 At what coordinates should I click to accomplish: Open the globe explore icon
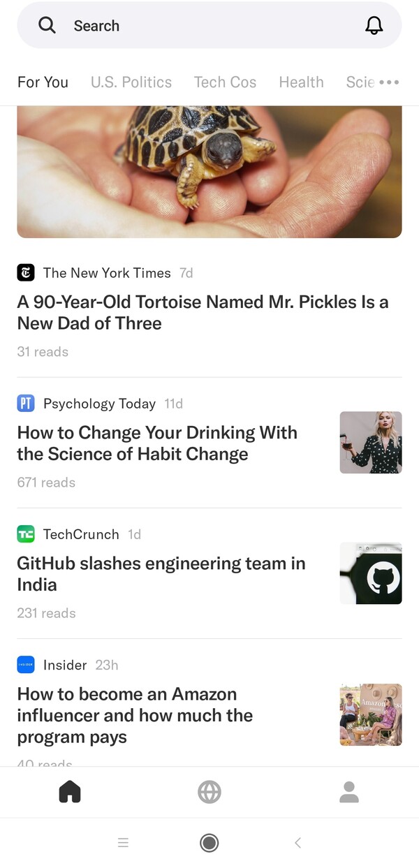(x=209, y=792)
